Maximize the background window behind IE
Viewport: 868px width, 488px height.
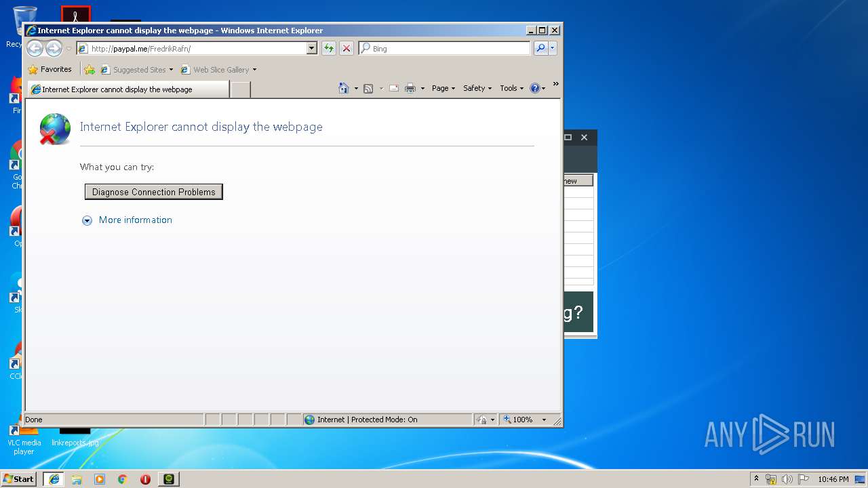[x=568, y=137]
